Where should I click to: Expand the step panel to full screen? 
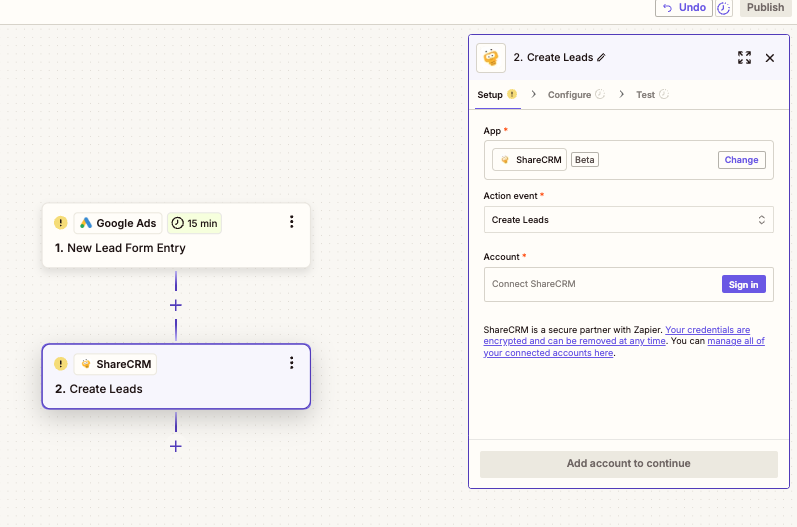744,57
